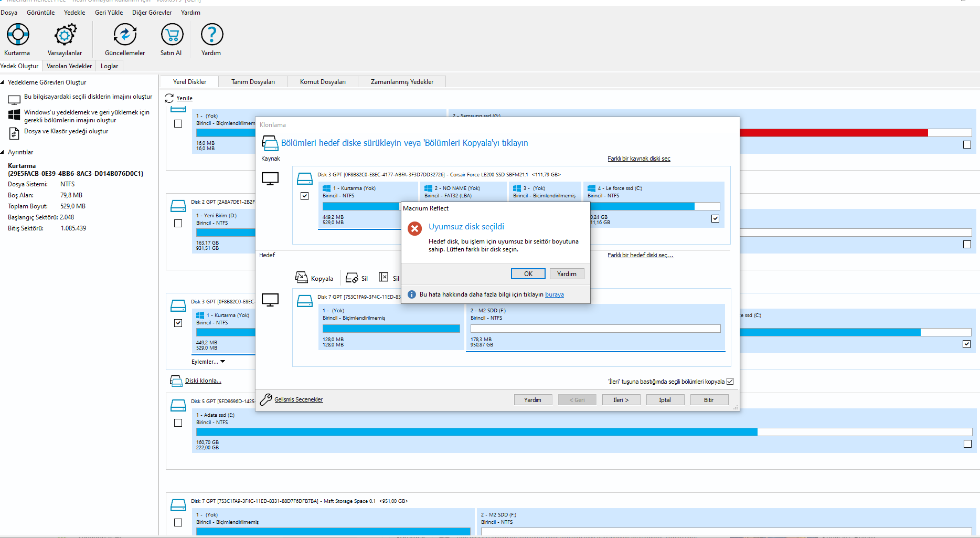
Task: Open Varsayılanlar settings from the toolbar
Action: point(65,35)
